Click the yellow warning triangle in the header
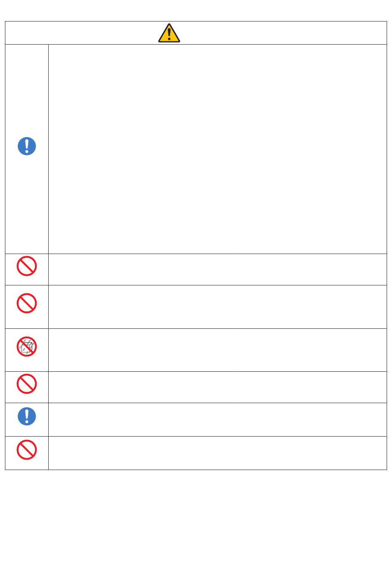The height and width of the screenshot is (577, 392). tap(169, 33)
